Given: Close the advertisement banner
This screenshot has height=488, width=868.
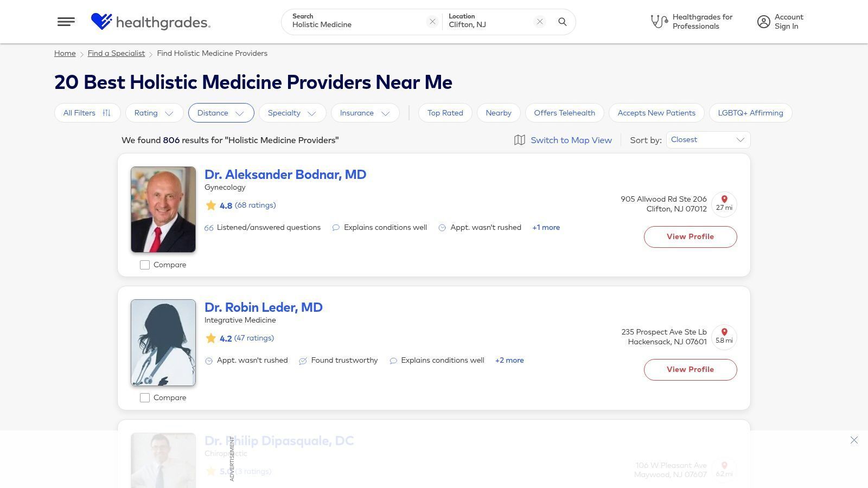Looking at the screenshot, I should [854, 440].
